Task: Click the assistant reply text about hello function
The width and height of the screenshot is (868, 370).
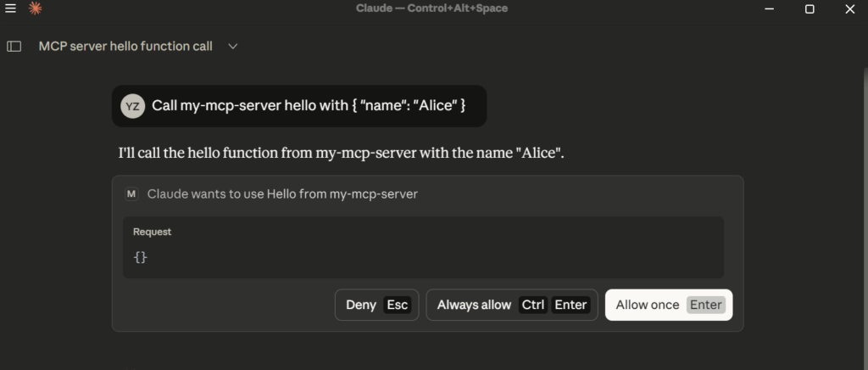Action: click(x=341, y=154)
